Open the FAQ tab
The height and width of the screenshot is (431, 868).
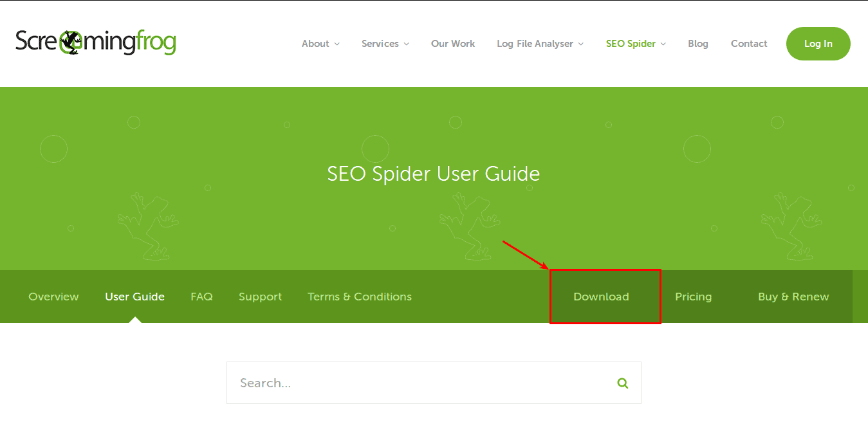tap(201, 297)
